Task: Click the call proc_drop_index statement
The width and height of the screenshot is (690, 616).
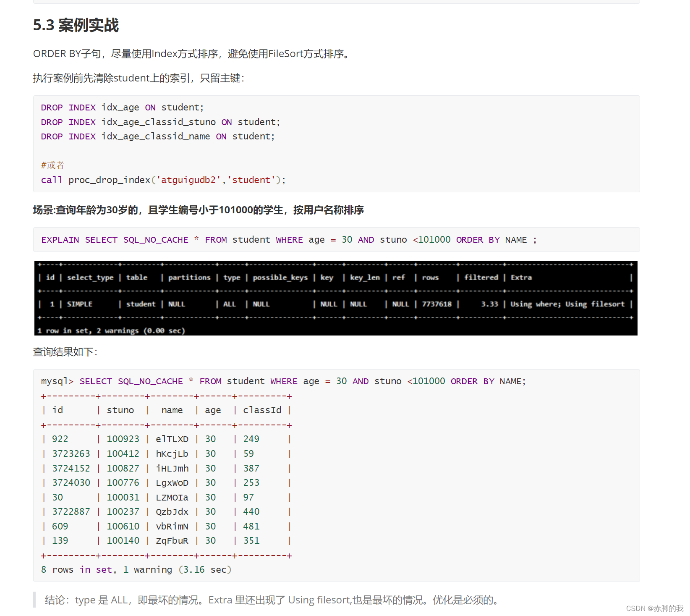Action: click(x=163, y=180)
